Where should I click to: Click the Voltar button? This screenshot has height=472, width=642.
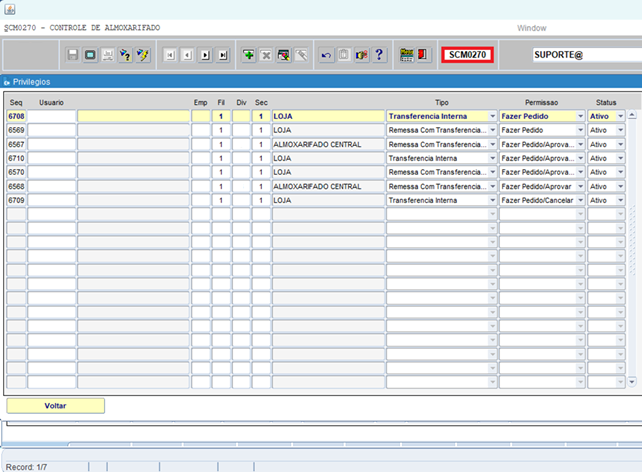click(55, 406)
